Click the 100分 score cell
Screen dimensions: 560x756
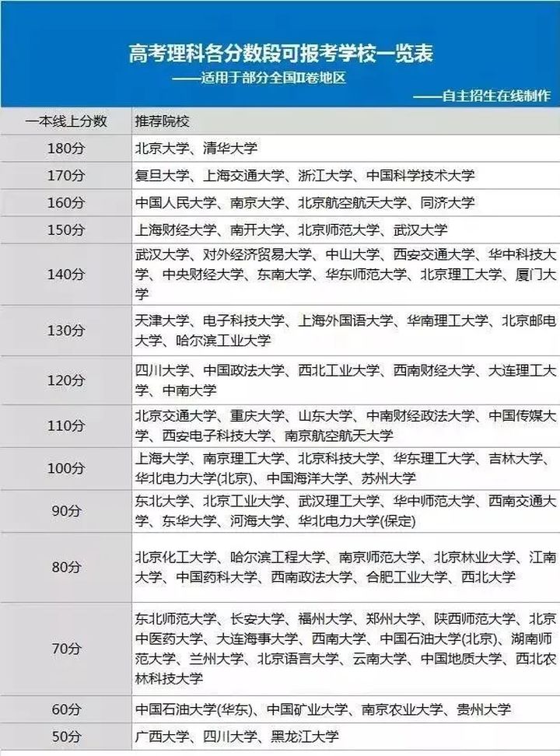click(65, 468)
